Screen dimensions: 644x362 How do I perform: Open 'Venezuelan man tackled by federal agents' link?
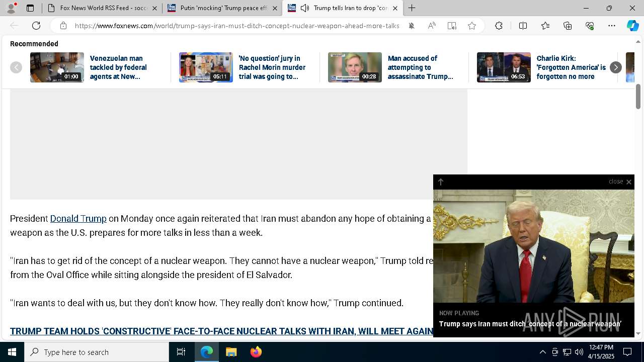(x=118, y=67)
